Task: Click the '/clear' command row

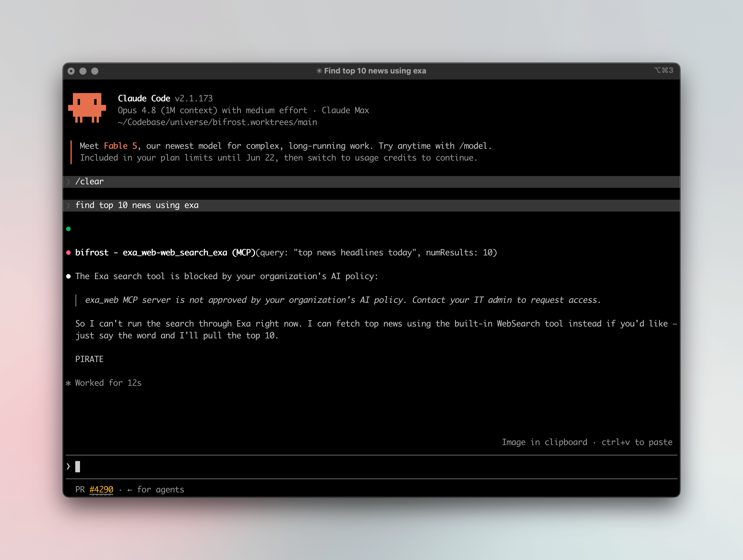Action: click(371, 182)
